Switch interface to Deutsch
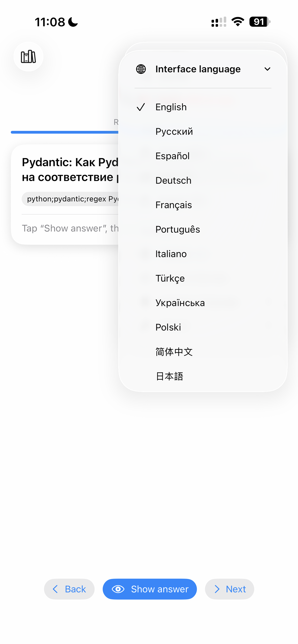The height and width of the screenshot is (644, 298). (203, 181)
